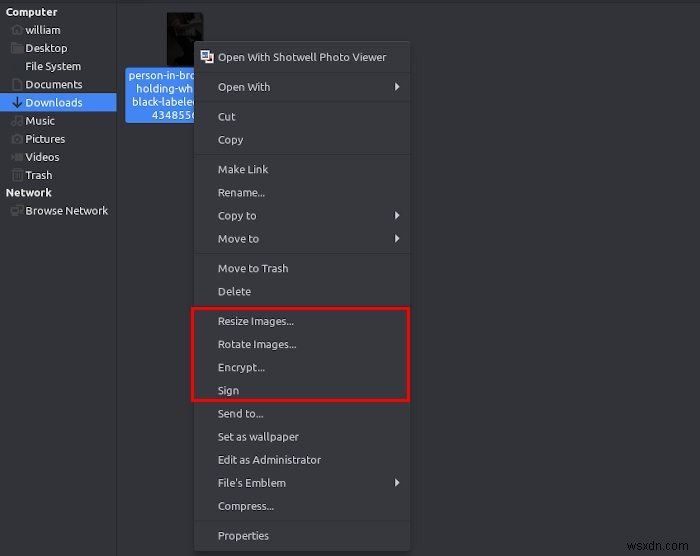Viewport: 700px width, 556px height.
Task: Click the home icon beside william
Action: (x=17, y=30)
